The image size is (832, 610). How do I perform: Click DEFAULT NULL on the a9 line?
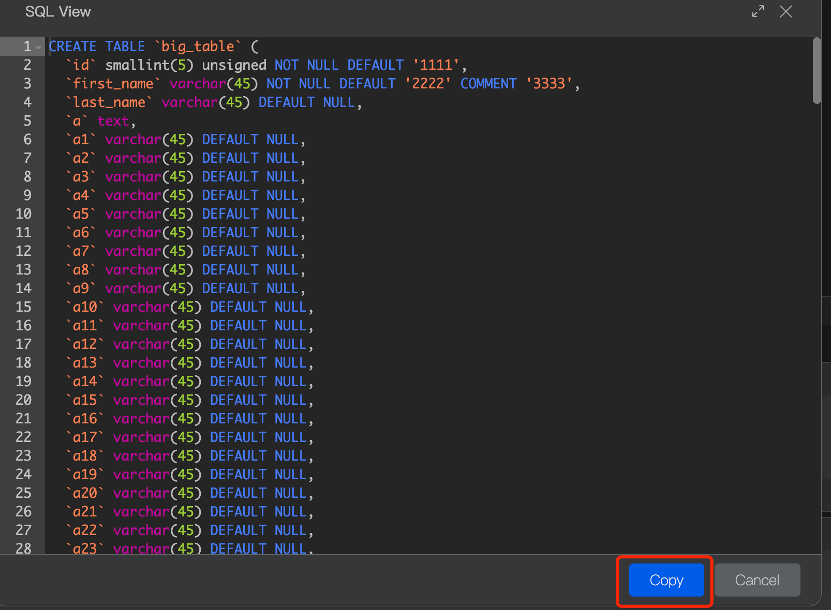tap(250, 288)
